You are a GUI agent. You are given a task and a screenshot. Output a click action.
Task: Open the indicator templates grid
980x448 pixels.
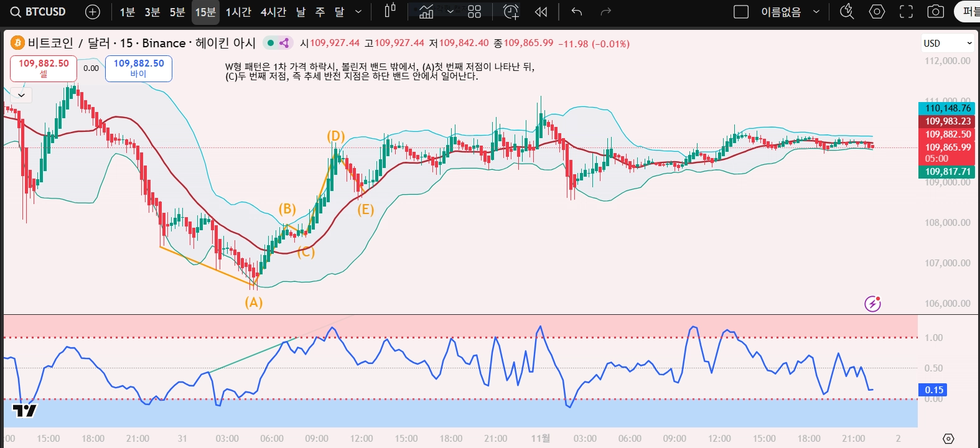click(x=474, y=11)
